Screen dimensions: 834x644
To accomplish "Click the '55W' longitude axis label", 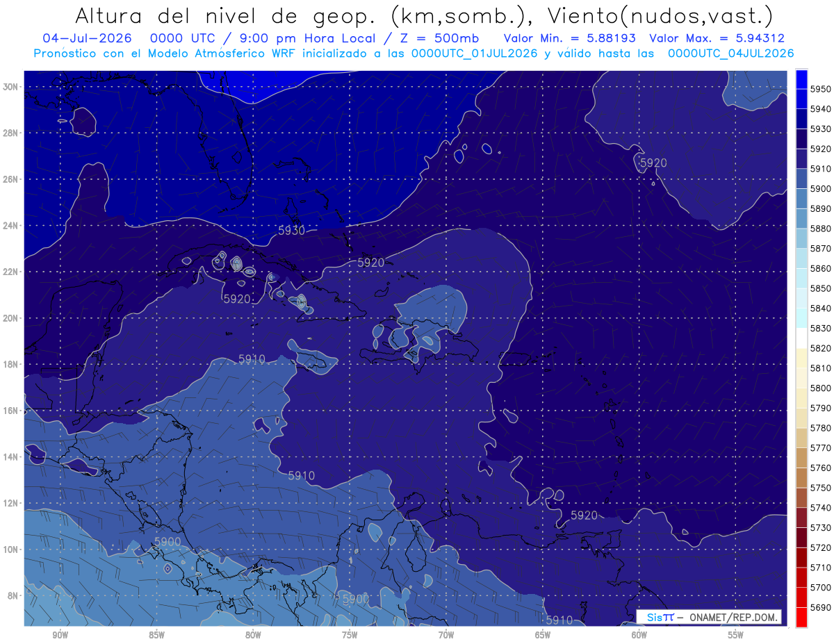I will [x=736, y=635].
